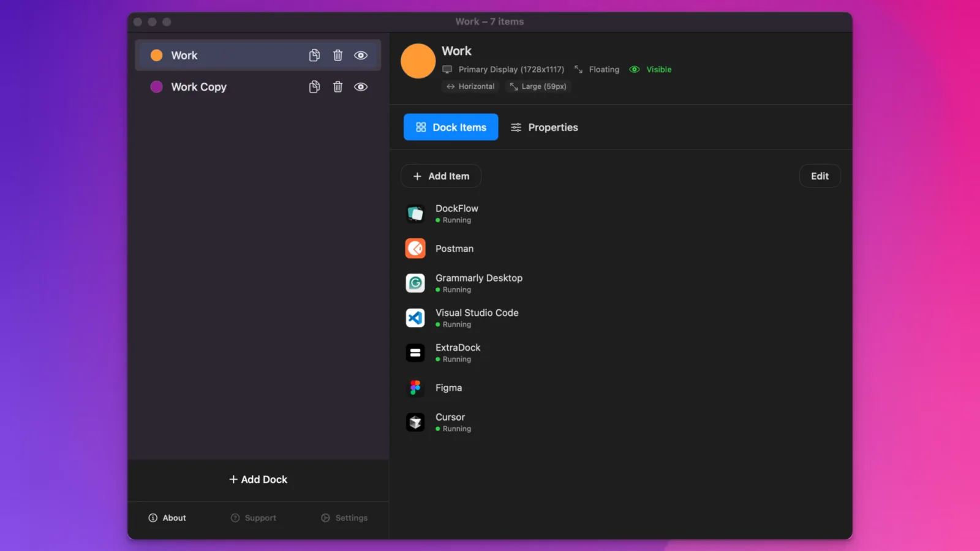980x551 pixels.
Task: Click the green Visible eye icon
Action: 635,70
